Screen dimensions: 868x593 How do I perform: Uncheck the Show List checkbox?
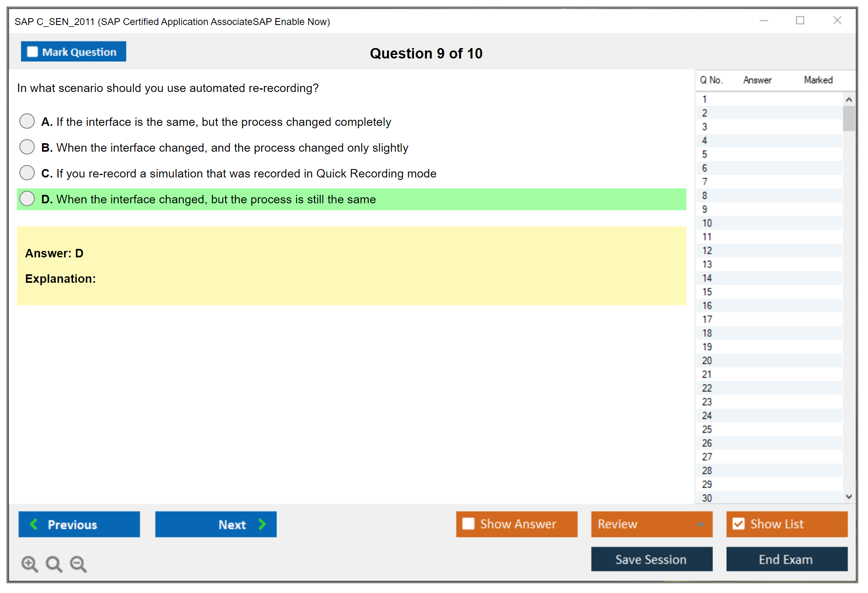738,524
